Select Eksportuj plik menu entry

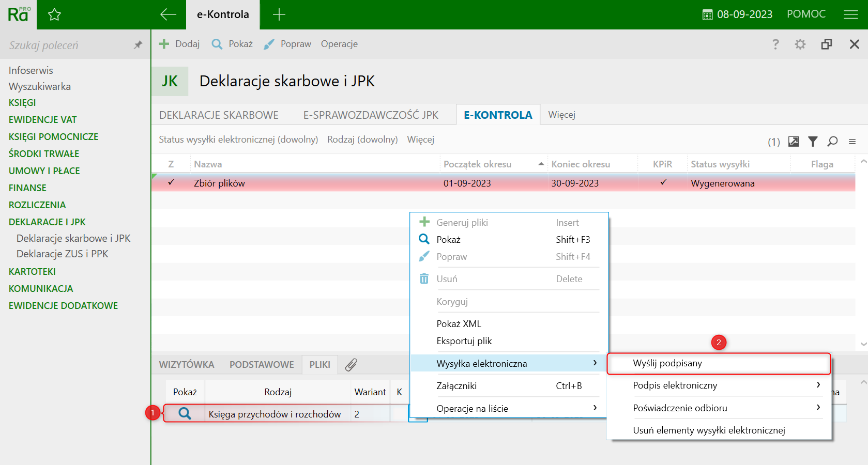pyautogui.click(x=464, y=341)
